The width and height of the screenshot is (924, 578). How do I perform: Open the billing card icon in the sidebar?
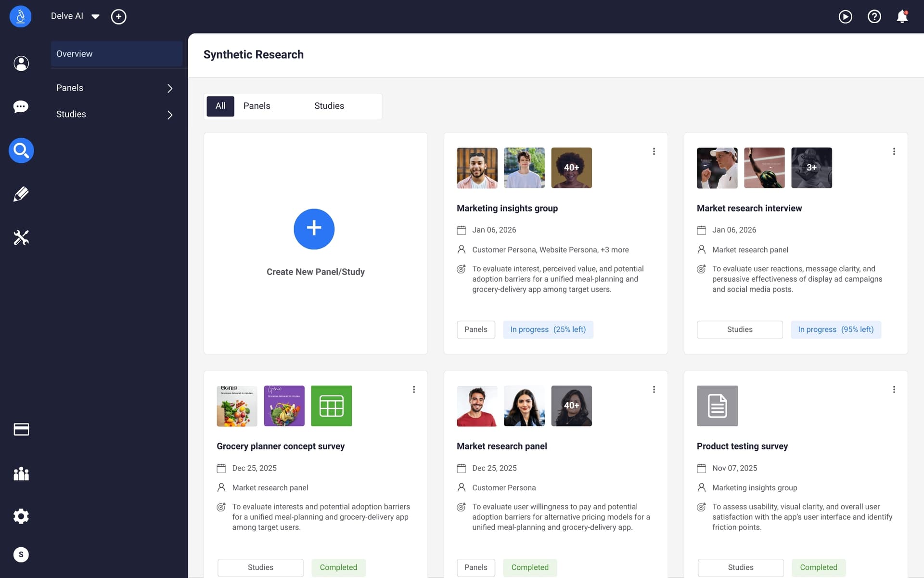[x=21, y=429]
